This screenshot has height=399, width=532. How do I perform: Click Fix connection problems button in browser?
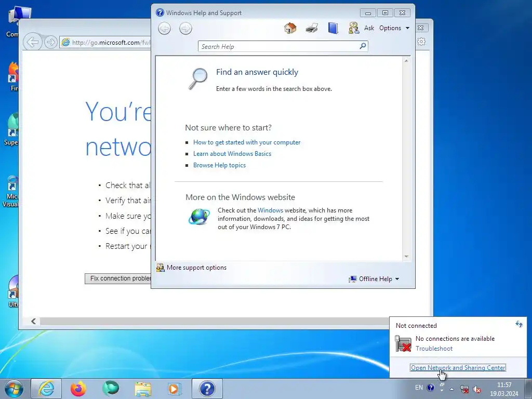point(118,278)
